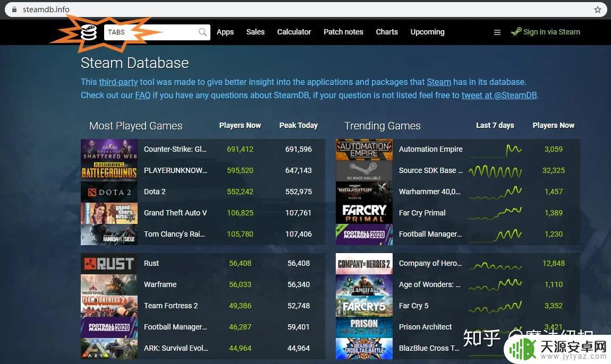The height and width of the screenshot is (364, 611).
Task: Open the Warhammer Inquisitor thumbnail
Action: [364, 192]
